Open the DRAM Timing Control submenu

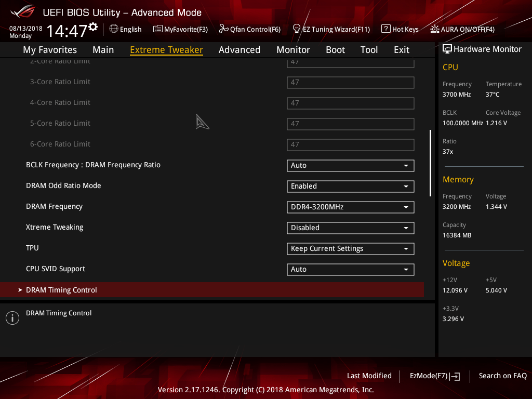[212, 290]
